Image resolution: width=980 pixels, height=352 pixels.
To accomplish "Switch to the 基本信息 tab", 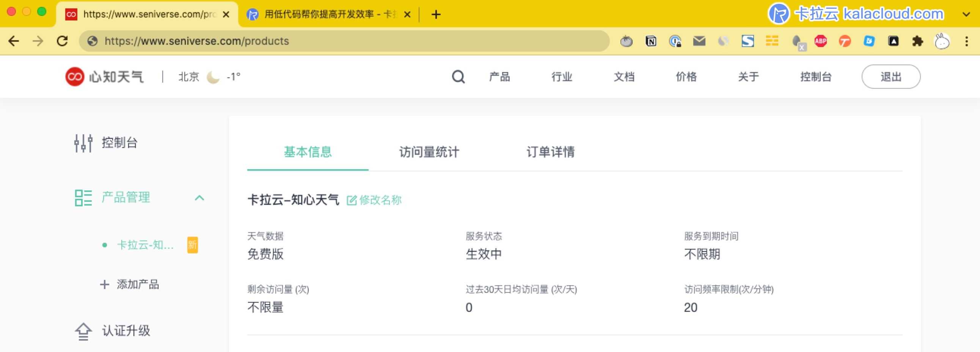I will coord(308,152).
